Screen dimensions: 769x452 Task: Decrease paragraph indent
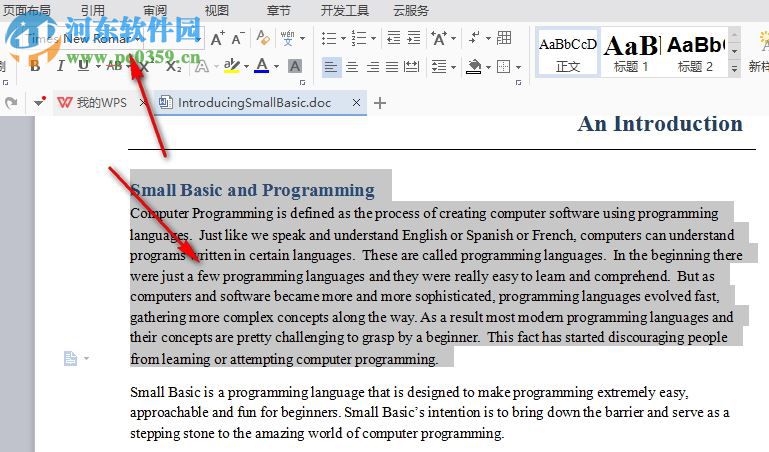(393, 38)
